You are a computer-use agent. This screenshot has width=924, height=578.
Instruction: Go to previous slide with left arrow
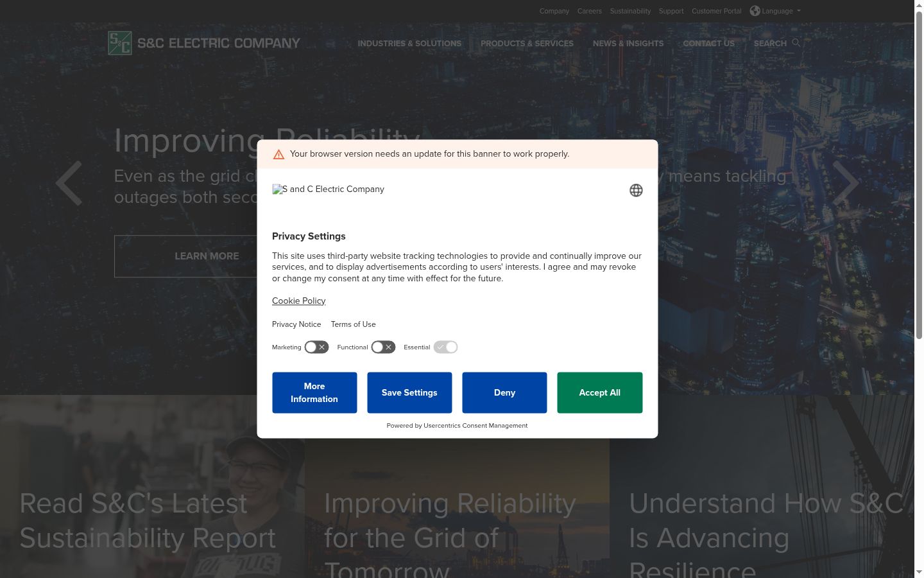point(69,183)
